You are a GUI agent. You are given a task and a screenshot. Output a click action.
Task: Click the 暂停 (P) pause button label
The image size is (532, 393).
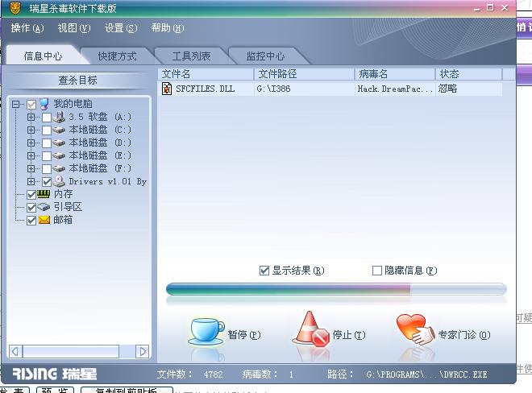244,335
